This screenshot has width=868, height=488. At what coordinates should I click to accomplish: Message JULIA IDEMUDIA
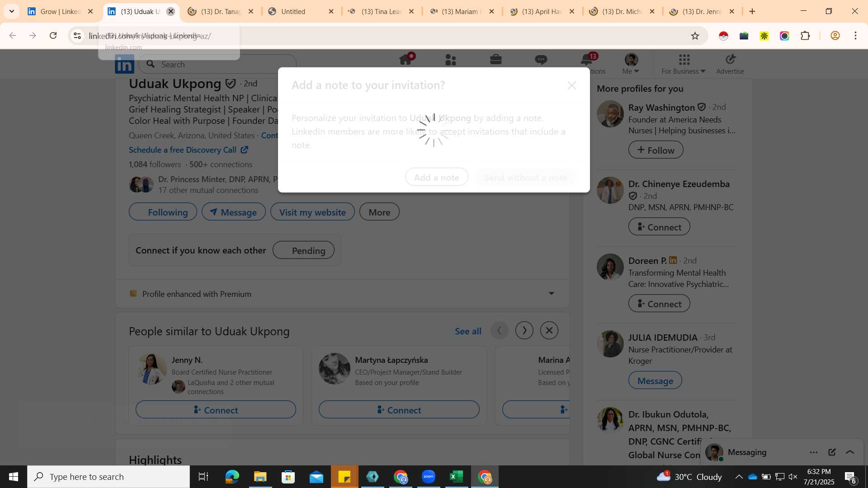(655, 380)
